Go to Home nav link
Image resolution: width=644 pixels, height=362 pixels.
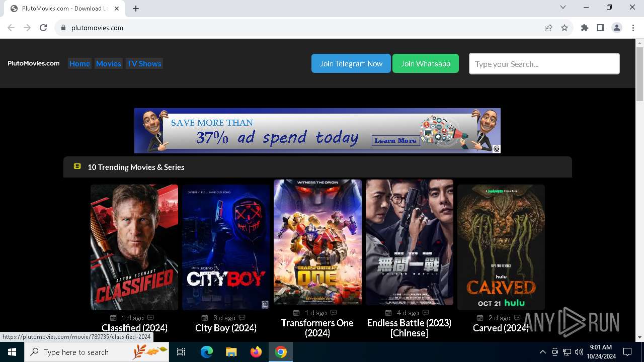[x=79, y=63]
